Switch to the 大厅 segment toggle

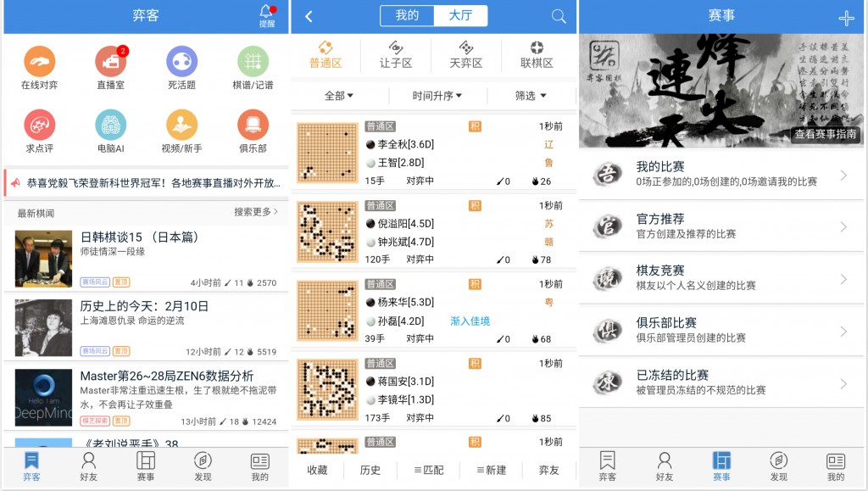pos(460,15)
